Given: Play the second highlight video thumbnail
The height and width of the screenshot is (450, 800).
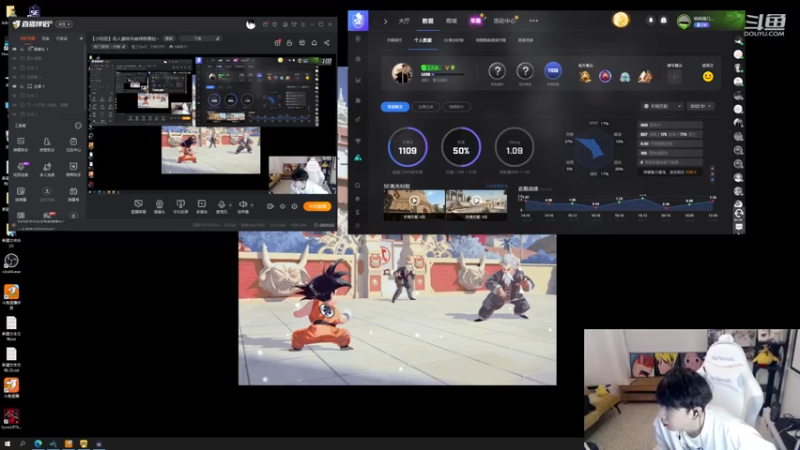Looking at the screenshot, I should coord(476,201).
